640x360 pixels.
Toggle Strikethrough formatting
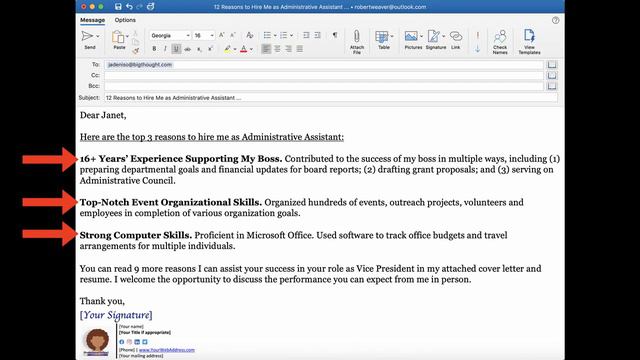(x=188, y=49)
